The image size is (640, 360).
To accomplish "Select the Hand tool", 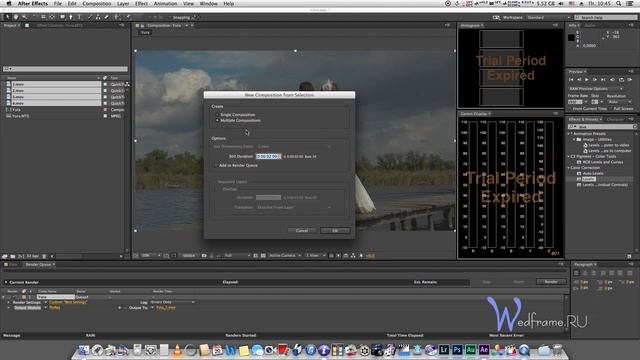I will (16, 17).
